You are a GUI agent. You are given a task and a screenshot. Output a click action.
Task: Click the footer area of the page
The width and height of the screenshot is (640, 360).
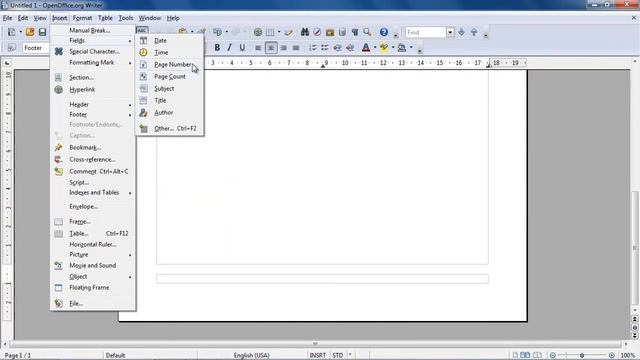coord(322,279)
